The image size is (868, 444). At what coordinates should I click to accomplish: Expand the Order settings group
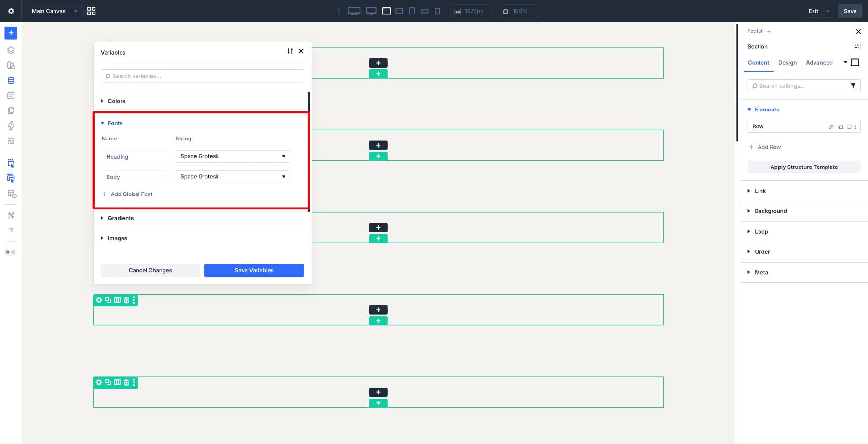click(759, 252)
